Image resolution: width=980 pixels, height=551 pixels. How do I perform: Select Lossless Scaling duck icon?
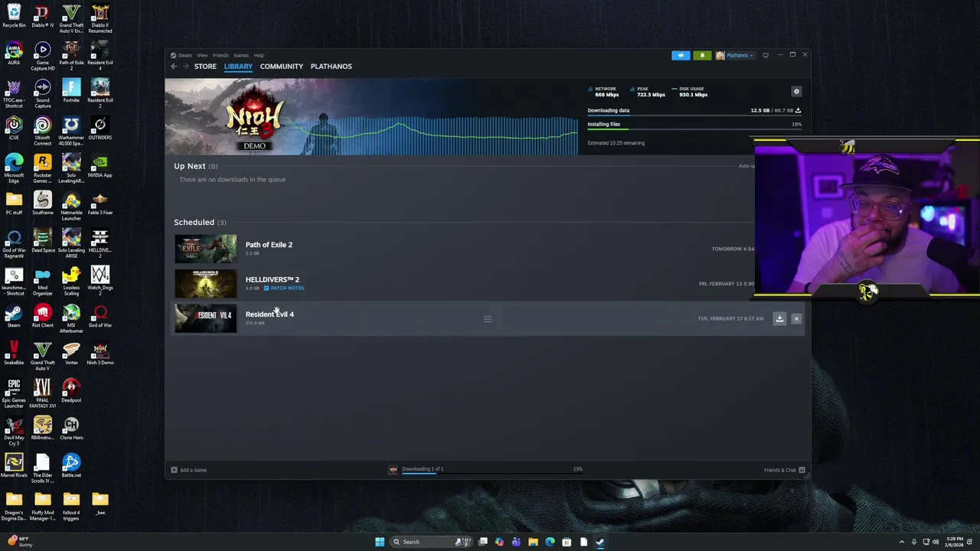[x=71, y=282]
